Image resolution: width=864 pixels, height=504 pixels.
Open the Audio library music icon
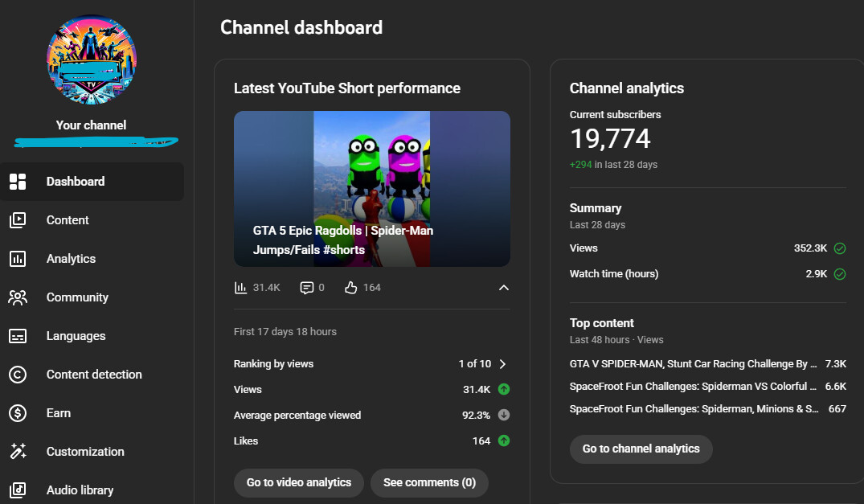(18, 490)
